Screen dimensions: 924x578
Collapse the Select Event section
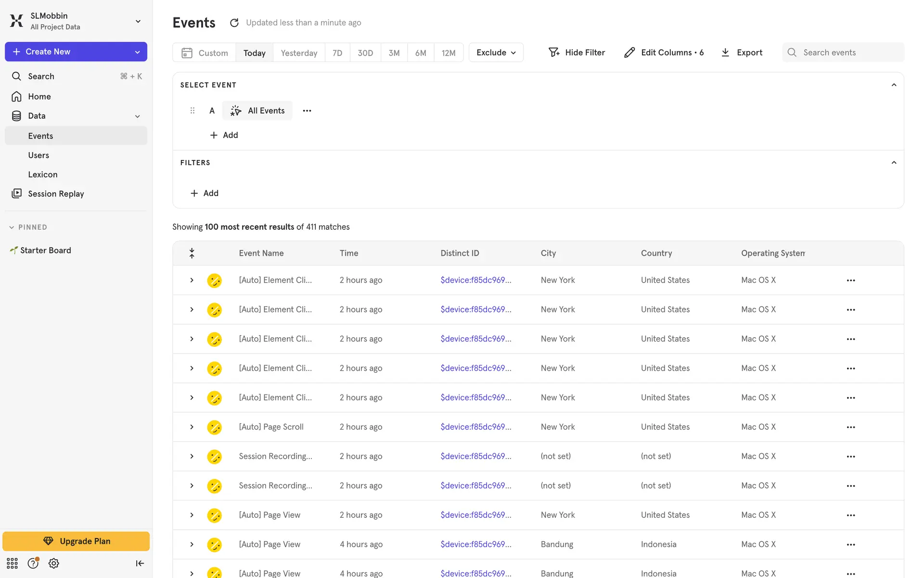point(894,85)
